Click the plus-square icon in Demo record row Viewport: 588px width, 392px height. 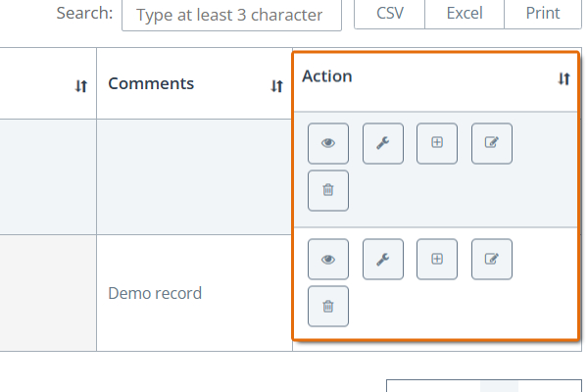coord(437,259)
